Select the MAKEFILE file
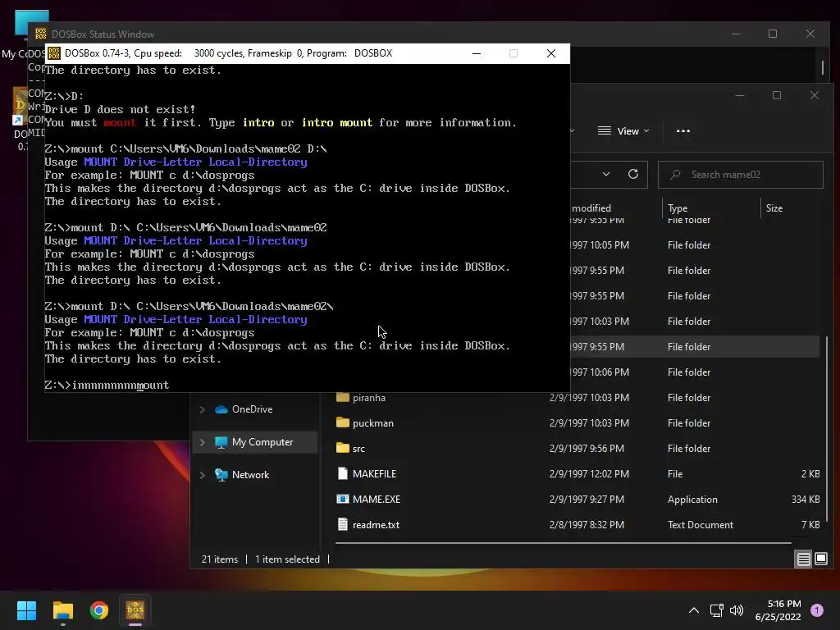Image resolution: width=840 pixels, height=630 pixels. pos(577,473)
